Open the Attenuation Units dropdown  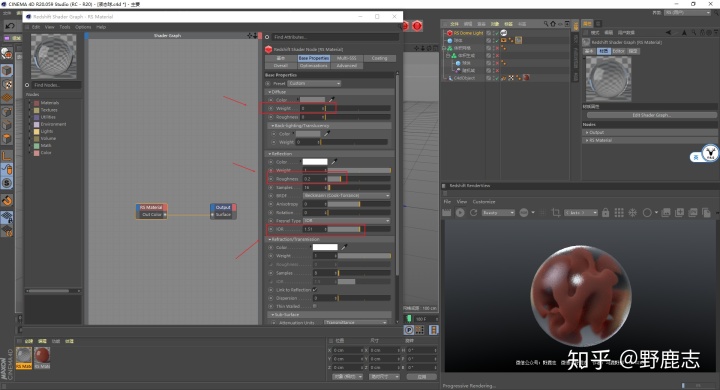pos(356,322)
